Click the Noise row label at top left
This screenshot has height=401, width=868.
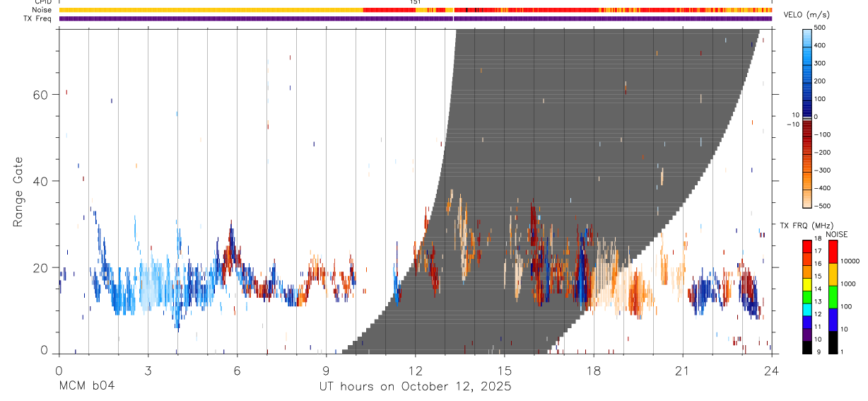(x=42, y=10)
